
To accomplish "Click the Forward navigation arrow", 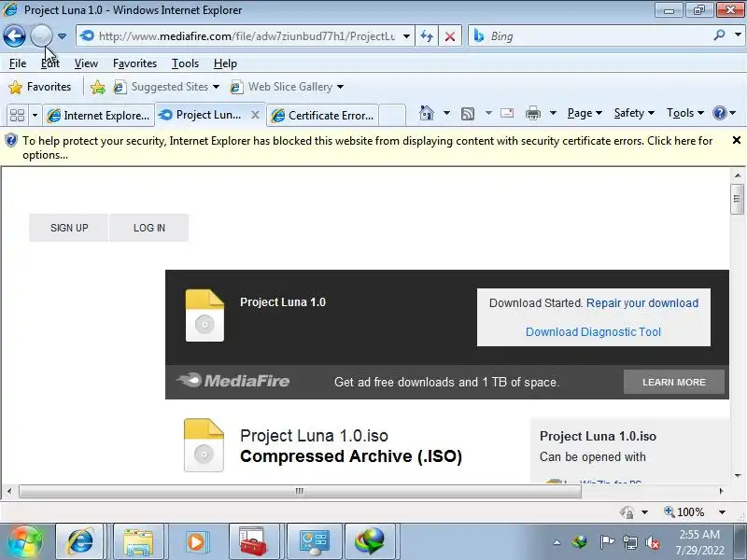I will tap(41, 35).
